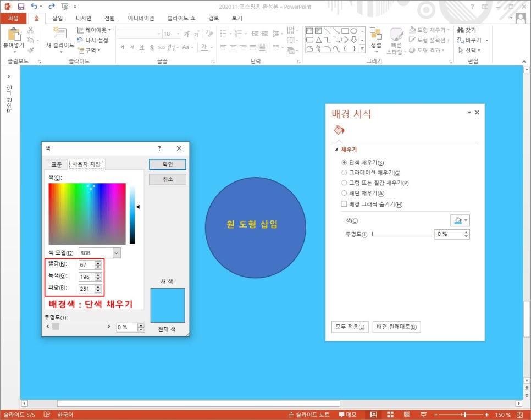Click the Quick Styles icon
This screenshot has height=420, width=531.
point(396,34)
